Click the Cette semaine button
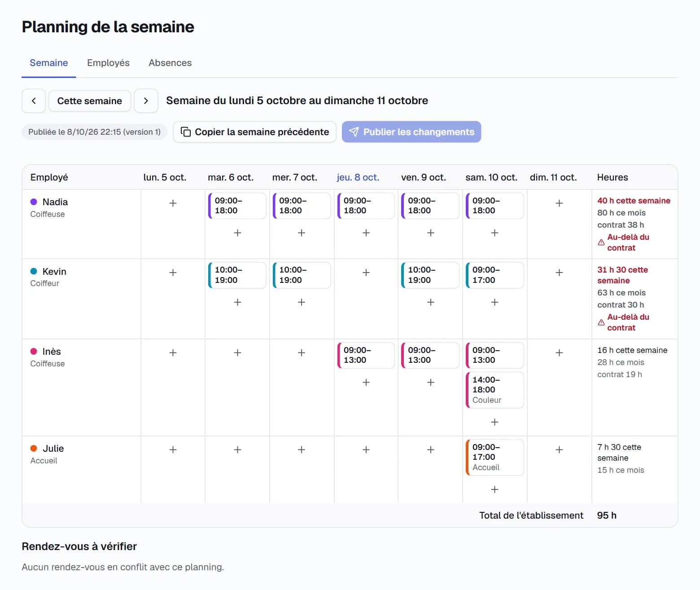This screenshot has width=700, height=590. coord(90,101)
